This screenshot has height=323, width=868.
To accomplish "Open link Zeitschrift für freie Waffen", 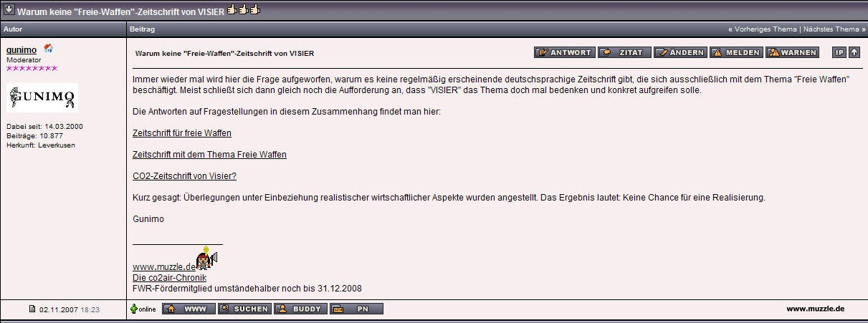I will click(x=182, y=133).
